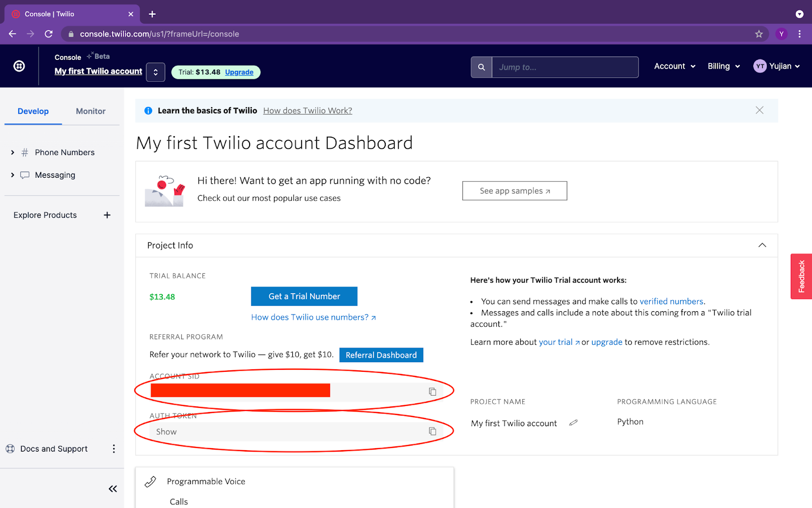Click the search magnifier icon

click(x=481, y=67)
